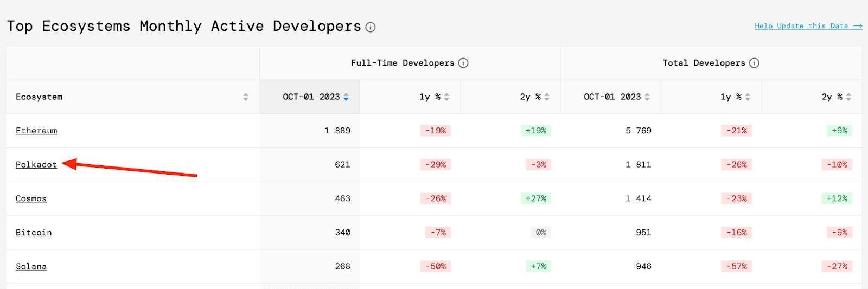
Task: Click Ethereum's -19% full-time 1y badge
Action: (436, 131)
